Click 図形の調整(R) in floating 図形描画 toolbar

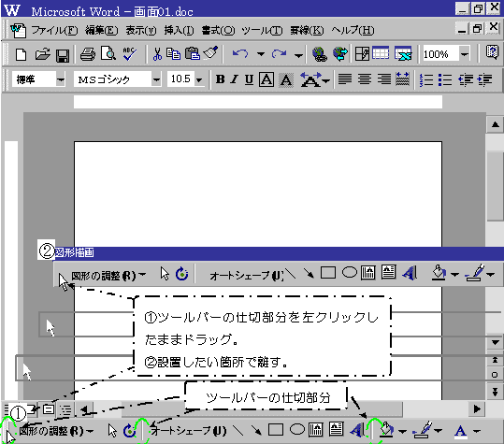(108, 276)
